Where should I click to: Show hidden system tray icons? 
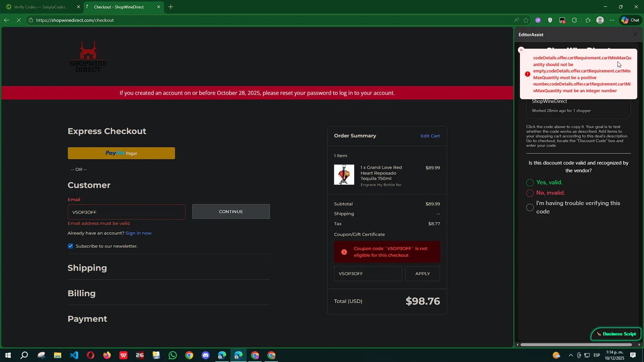coord(571,355)
